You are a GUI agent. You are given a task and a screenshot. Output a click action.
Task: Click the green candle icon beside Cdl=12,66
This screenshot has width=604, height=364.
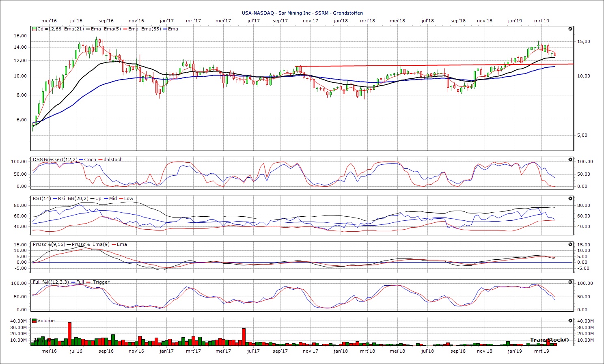coord(35,29)
